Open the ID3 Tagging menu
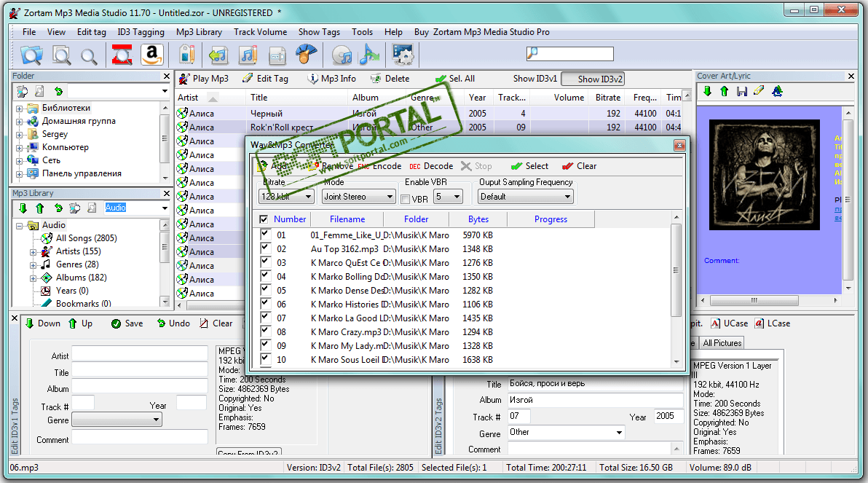The height and width of the screenshot is (483, 868). tap(141, 32)
